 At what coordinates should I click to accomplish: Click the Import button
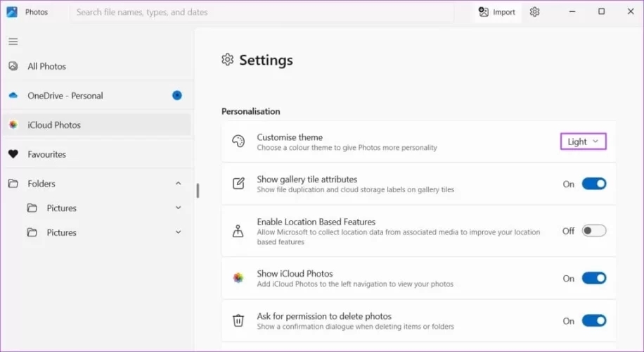coord(497,12)
